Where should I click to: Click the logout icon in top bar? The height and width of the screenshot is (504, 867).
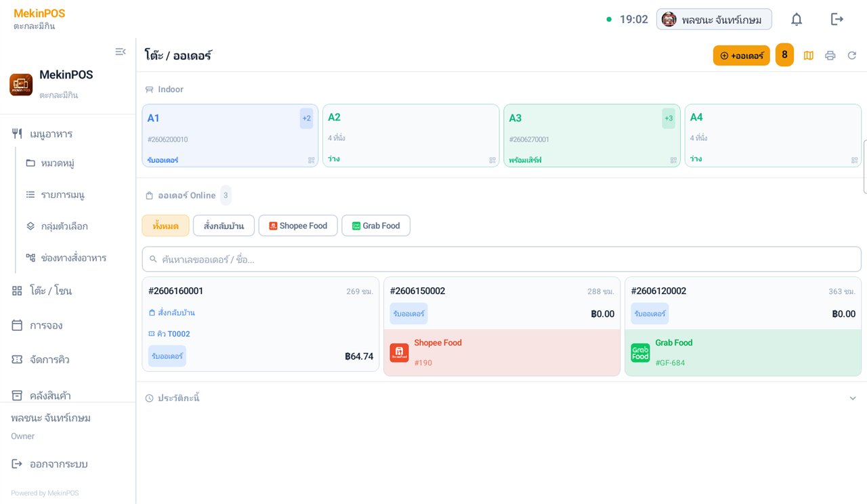click(x=837, y=20)
